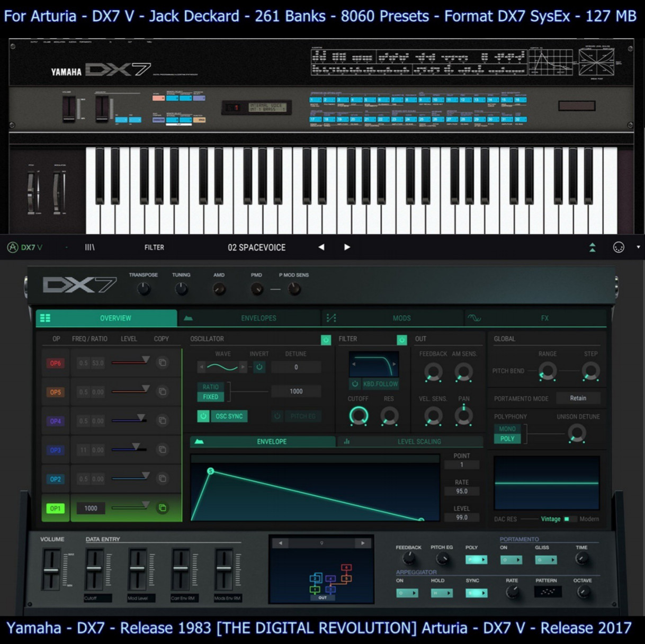This screenshot has width=645, height=644.
Task: Toggle PORTAMENTO ON switch
Action: coord(511,560)
